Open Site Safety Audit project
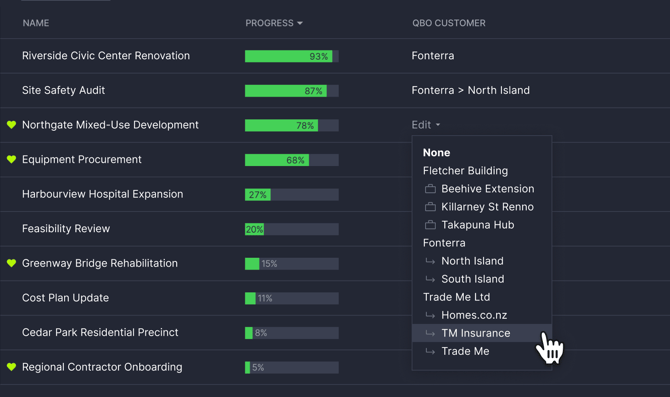The image size is (670, 397). click(63, 90)
